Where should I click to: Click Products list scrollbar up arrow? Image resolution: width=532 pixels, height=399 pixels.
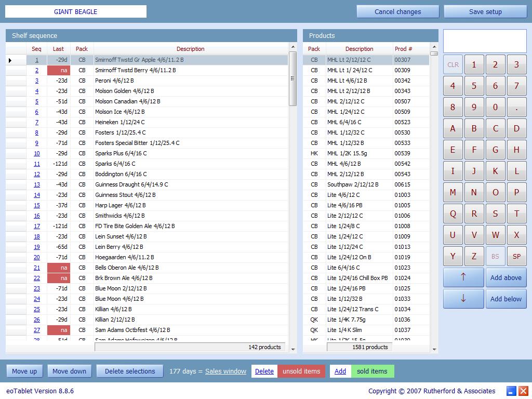click(x=434, y=46)
